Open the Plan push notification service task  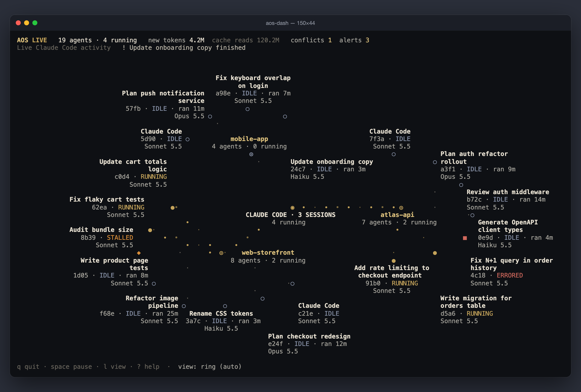(x=163, y=97)
